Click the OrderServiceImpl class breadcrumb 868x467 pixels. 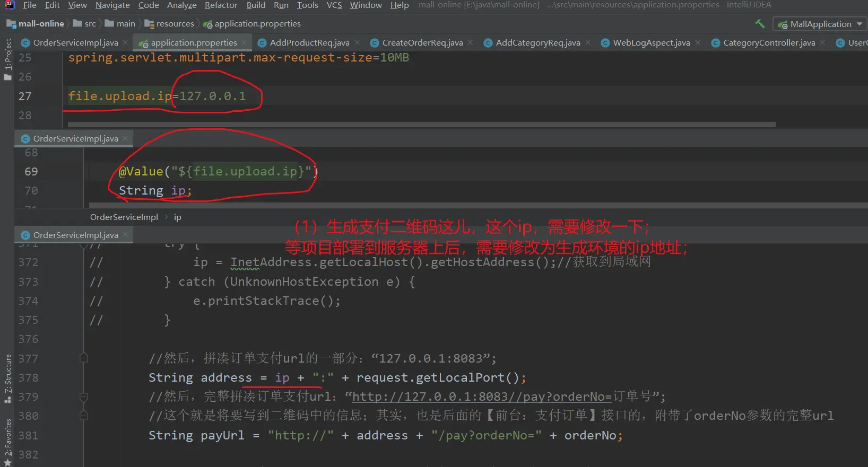124,217
